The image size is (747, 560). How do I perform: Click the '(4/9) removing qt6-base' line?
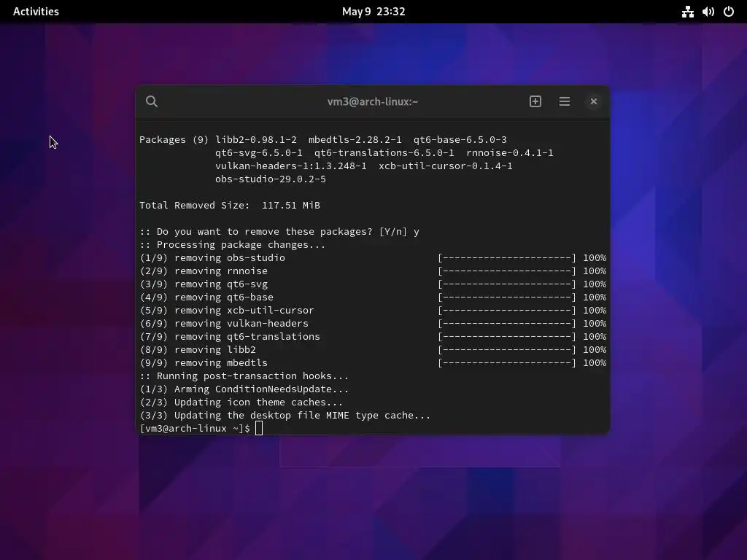pos(206,297)
